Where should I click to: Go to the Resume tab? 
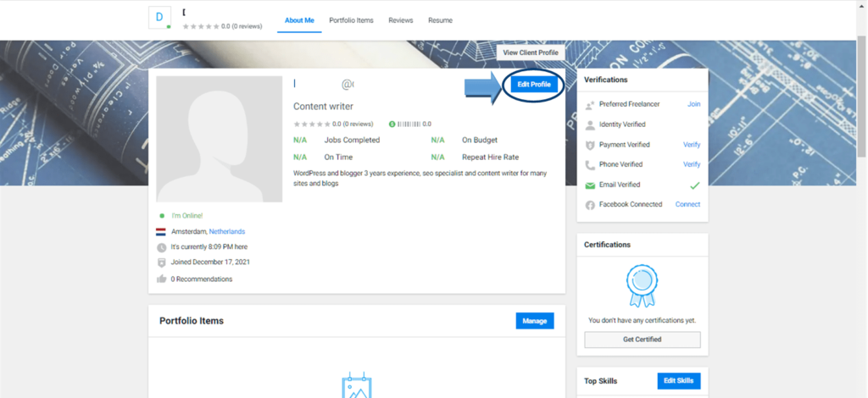pyautogui.click(x=440, y=20)
